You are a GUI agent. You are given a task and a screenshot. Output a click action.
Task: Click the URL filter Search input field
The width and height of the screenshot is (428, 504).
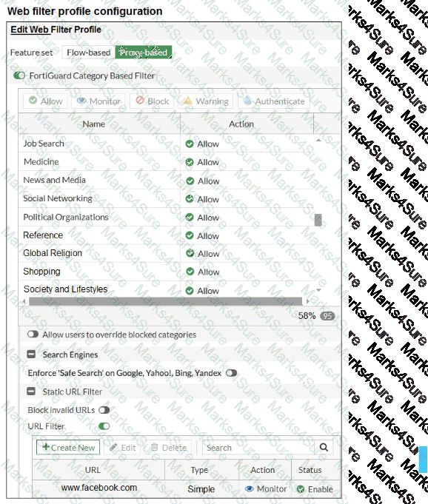pos(258,448)
